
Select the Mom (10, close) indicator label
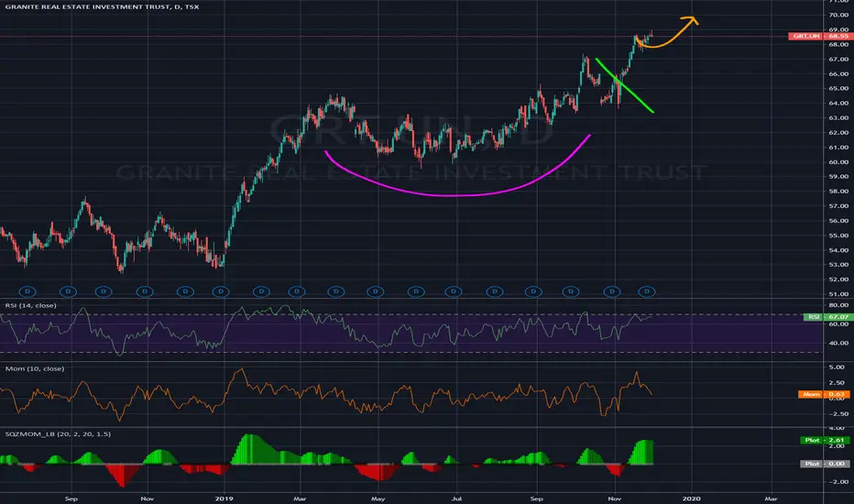(x=35, y=369)
